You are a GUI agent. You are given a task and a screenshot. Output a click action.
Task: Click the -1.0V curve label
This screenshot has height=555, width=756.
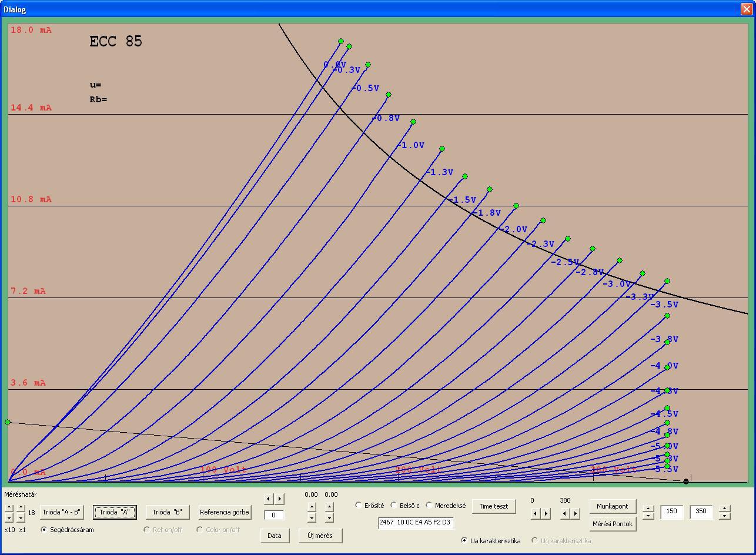click(x=411, y=145)
